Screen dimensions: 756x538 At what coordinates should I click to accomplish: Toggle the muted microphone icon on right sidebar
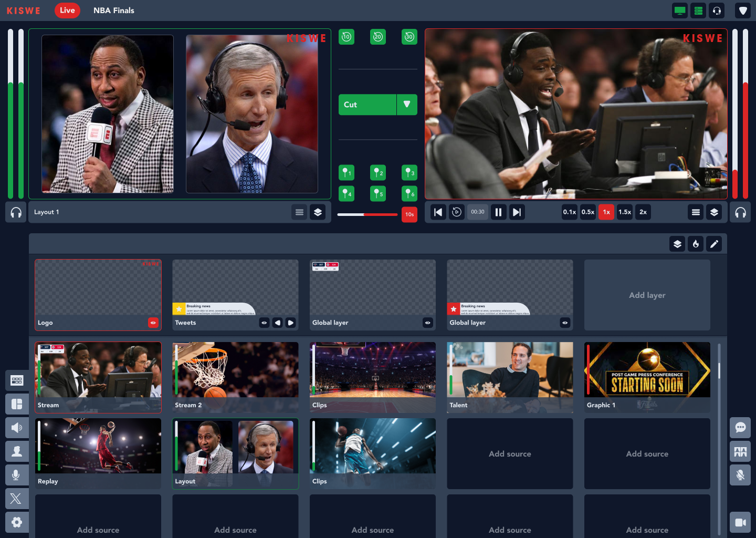click(x=740, y=474)
